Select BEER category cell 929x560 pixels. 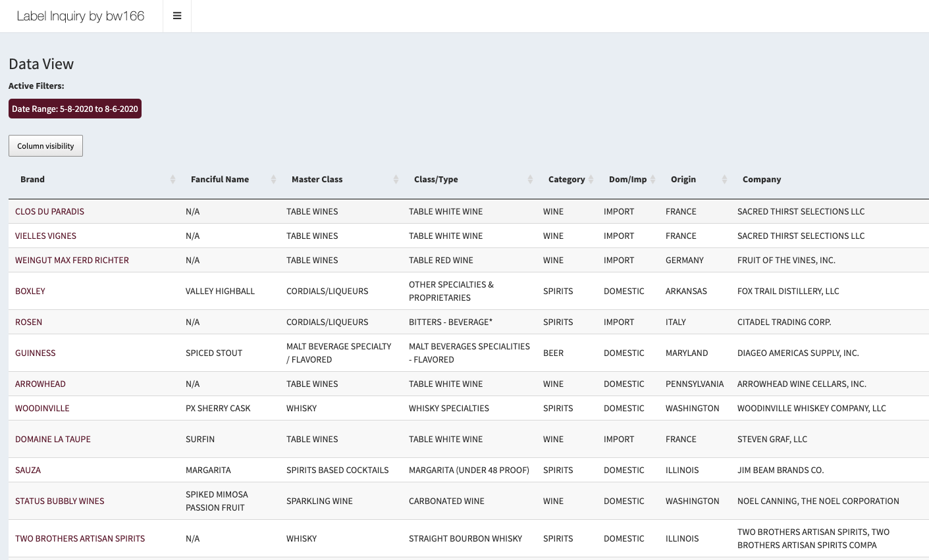pos(553,353)
